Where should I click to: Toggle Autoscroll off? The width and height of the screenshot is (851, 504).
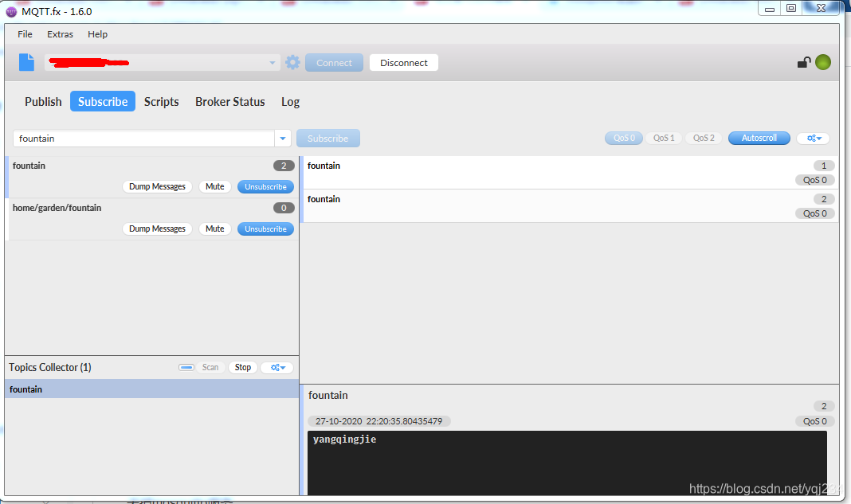pos(759,138)
